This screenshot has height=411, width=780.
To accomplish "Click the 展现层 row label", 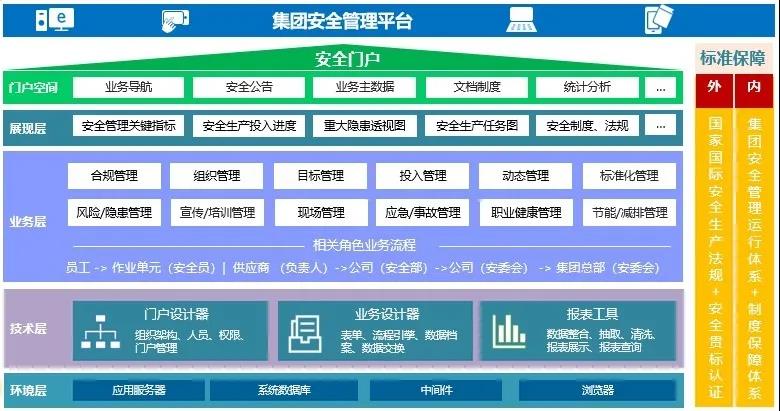I will click(x=28, y=128).
